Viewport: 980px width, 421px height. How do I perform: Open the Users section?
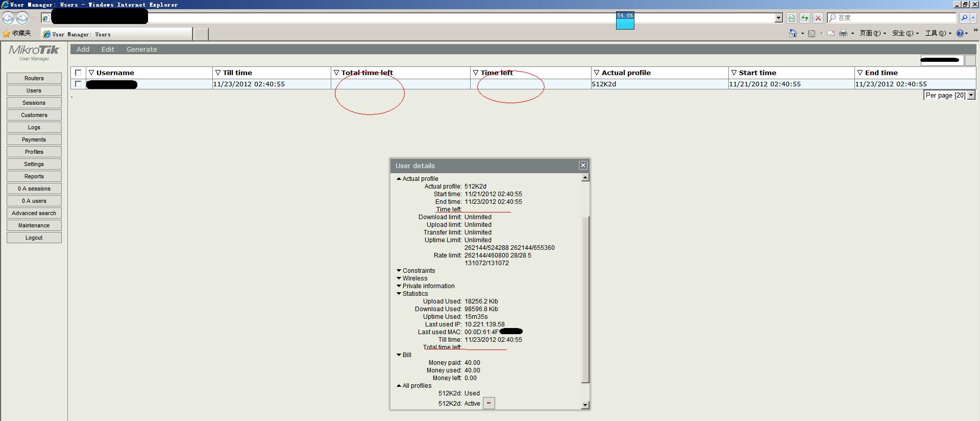point(34,90)
